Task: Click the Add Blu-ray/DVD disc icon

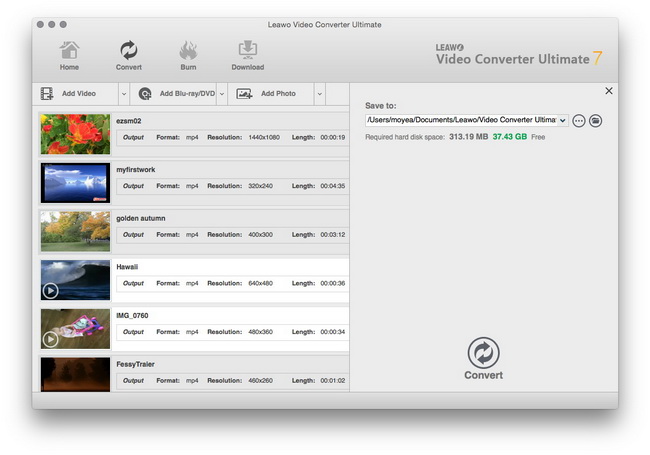Action: pos(146,94)
